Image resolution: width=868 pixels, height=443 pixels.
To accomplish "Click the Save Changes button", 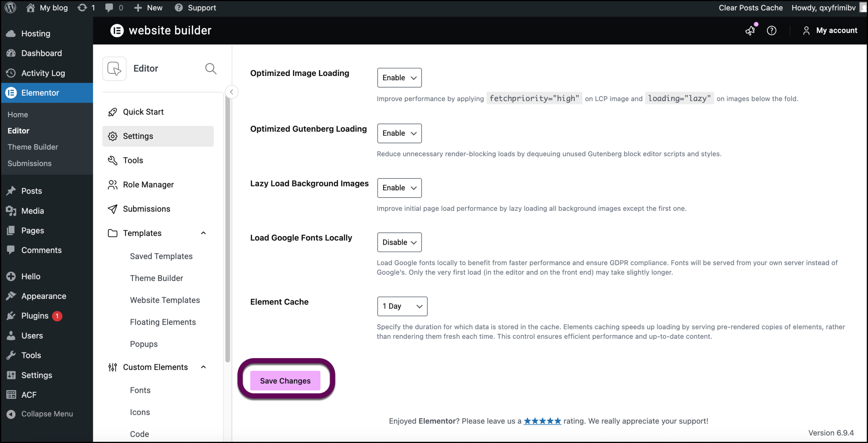I will click(x=285, y=380).
